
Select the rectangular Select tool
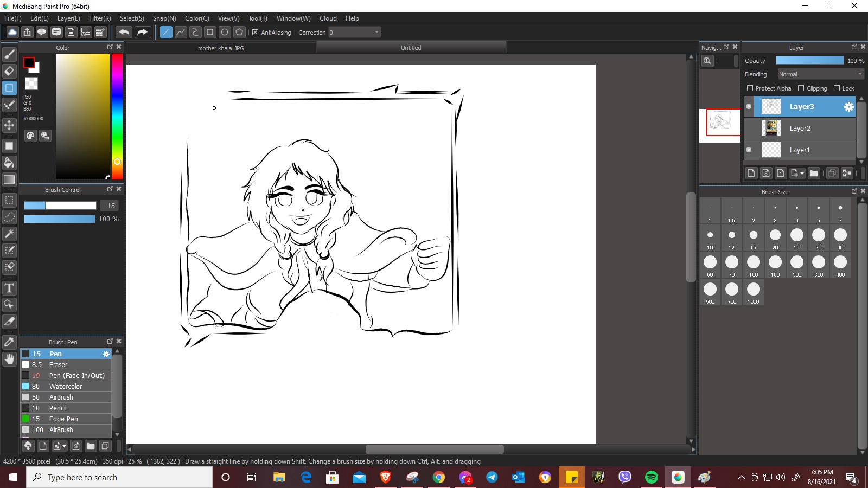9,200
